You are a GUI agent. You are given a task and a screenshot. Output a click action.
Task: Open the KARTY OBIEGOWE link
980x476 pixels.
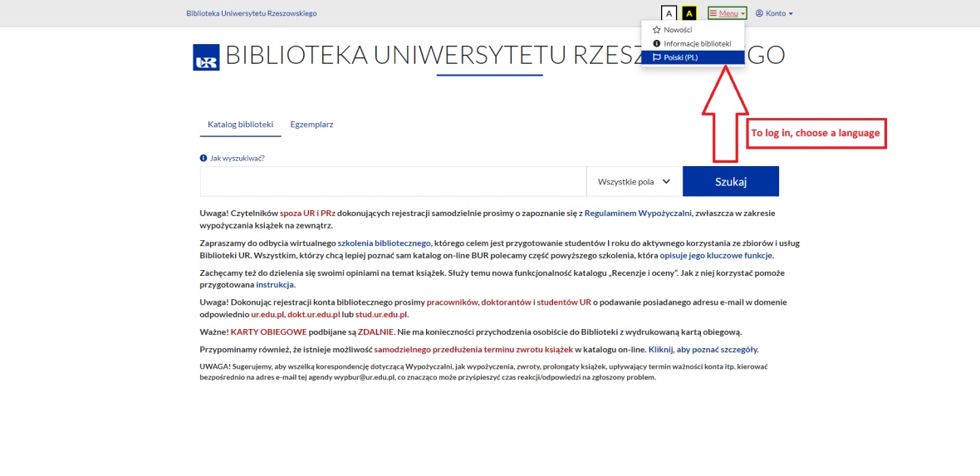click(268, 332)
